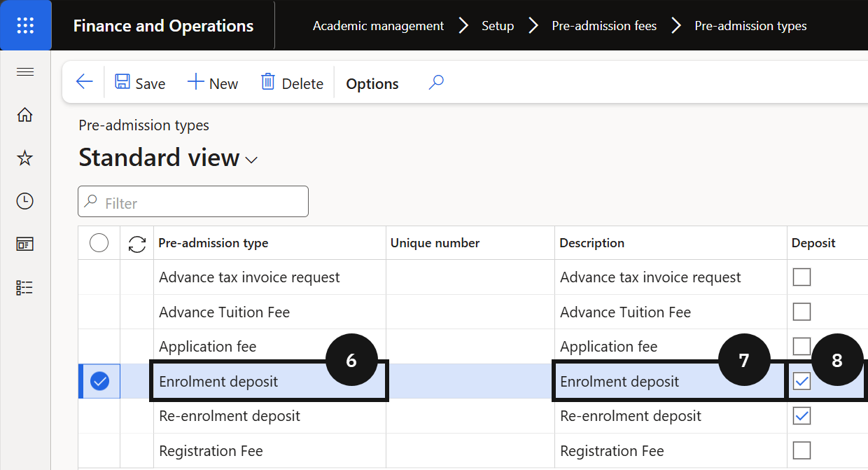Select 'Advance Tuition Fee' pre-admission type cell
868x470 pixels.
[x=269, y=312]
